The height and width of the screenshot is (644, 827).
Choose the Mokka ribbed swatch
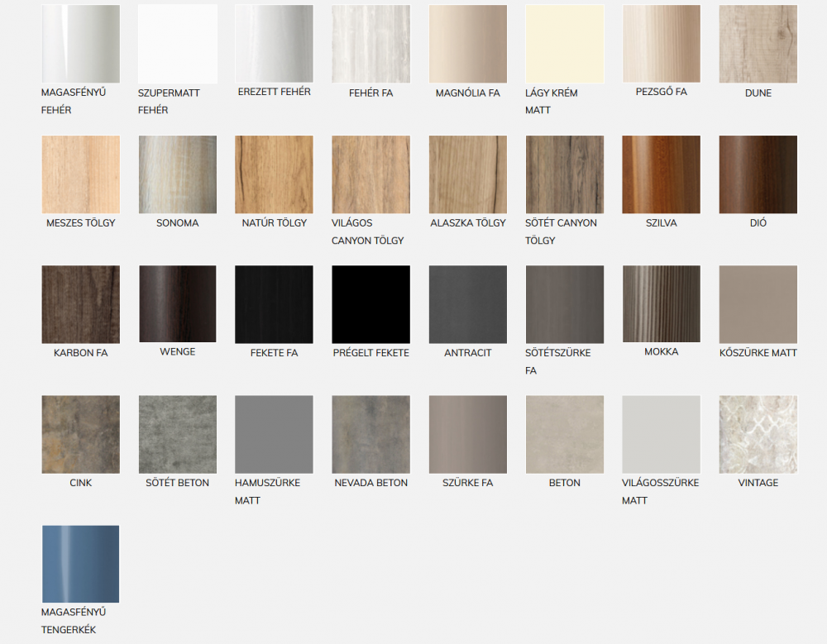tap(661, 304)
